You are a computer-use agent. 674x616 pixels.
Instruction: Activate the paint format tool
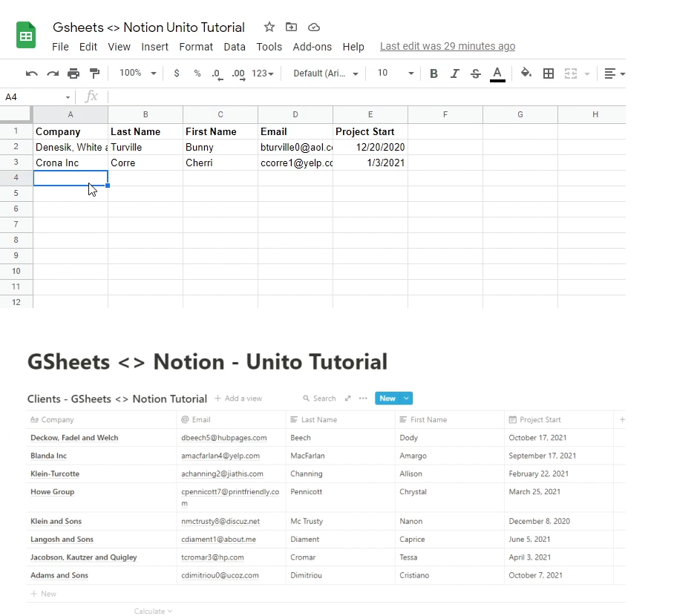coord(94,73)
